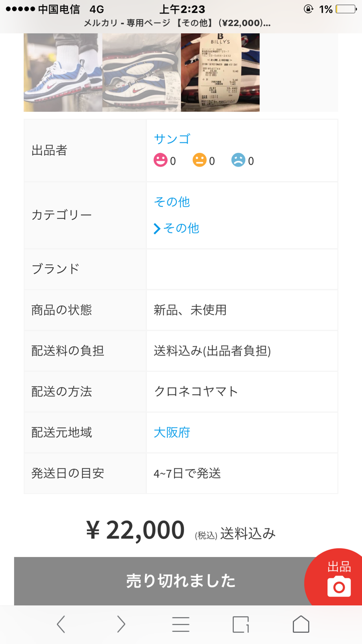Tap the battery indicator

point(347,8)
